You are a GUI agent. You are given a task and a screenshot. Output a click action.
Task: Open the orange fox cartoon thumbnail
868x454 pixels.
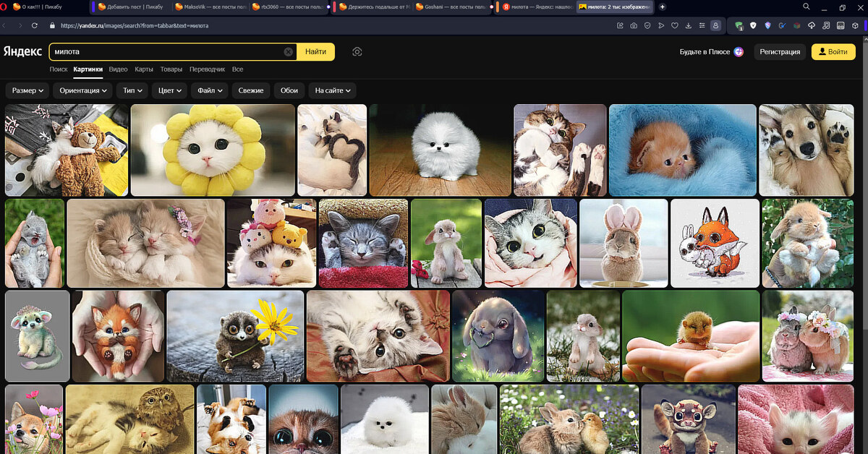pyautogui.click(x=715, y=243)
